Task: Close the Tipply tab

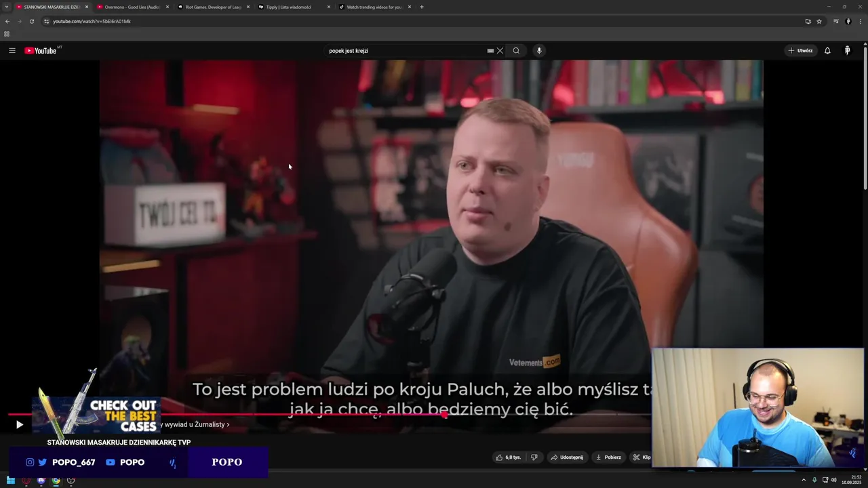Action: [329, 7]
